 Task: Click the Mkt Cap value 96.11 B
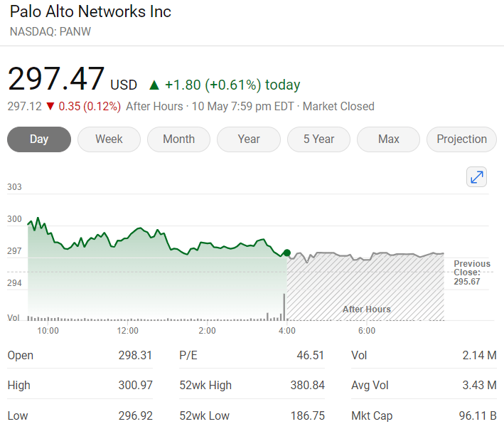point(478,415)
